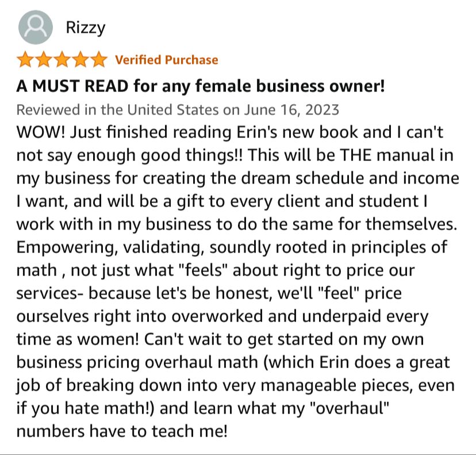Click 'Erin's' in the first review line
476x455 pixels.
pyautogui.click(x=257, y=132)
